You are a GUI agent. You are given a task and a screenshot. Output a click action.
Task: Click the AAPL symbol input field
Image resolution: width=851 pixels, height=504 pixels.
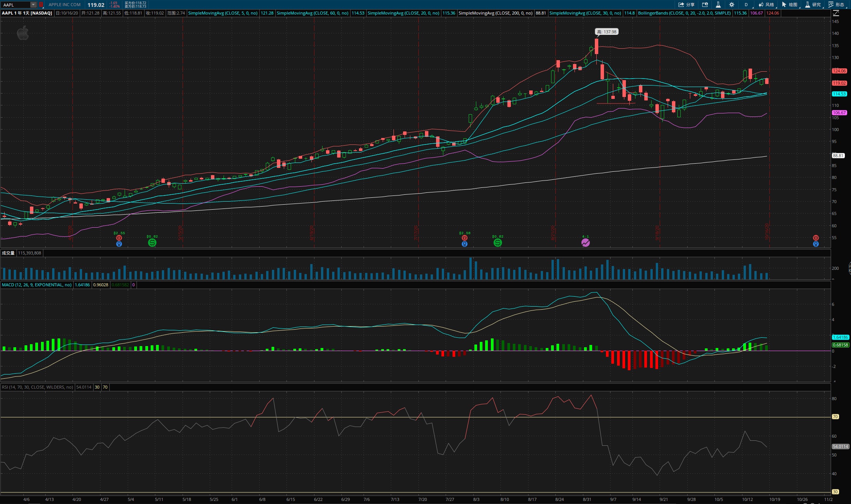15,5
